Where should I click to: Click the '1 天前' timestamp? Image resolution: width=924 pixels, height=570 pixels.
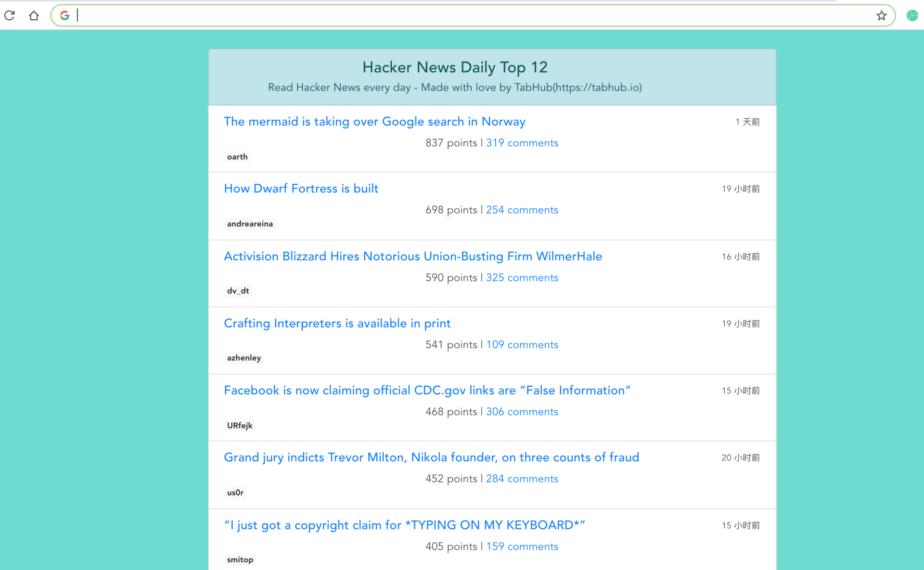tap(747, 122)
